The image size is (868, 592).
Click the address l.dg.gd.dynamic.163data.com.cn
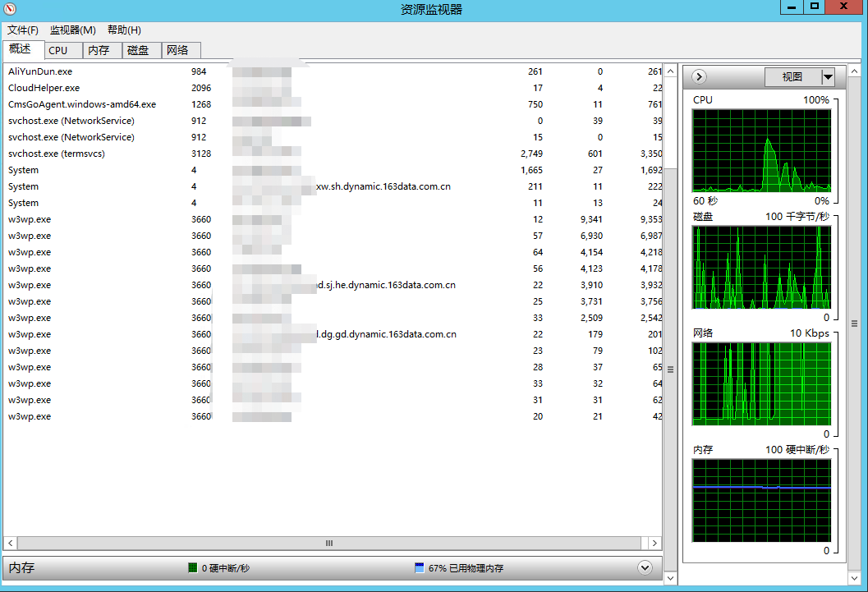[x=387, y=334]
